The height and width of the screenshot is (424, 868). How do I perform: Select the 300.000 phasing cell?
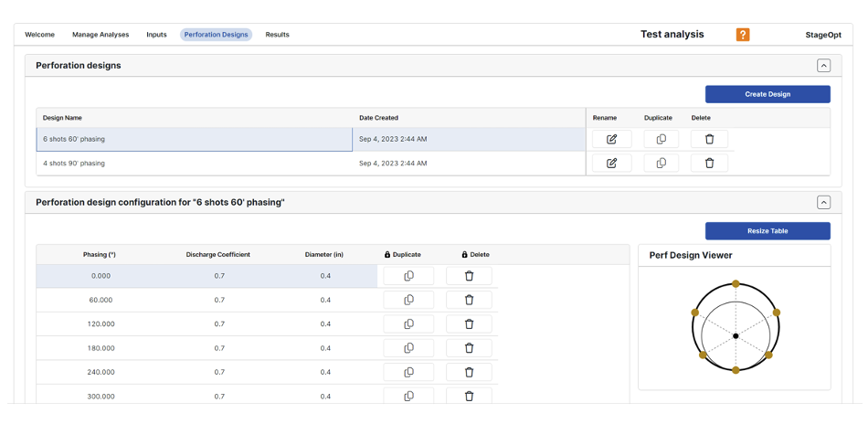pos(101,396)
